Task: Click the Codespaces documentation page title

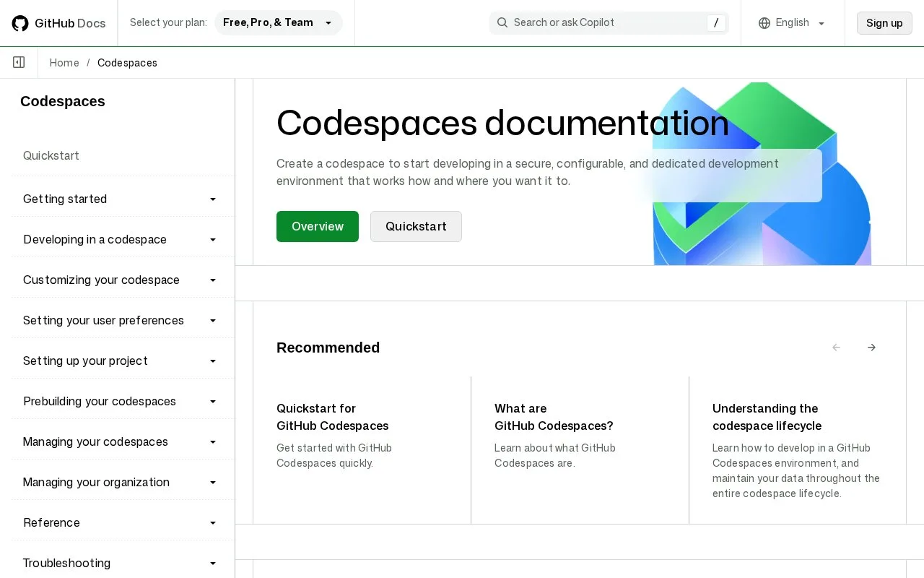Action: pos(502,122)
